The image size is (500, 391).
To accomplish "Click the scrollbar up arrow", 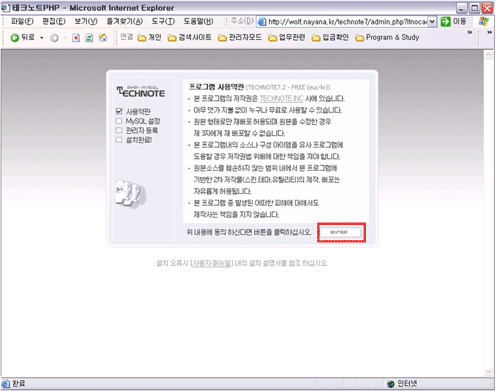I will 489,55.
